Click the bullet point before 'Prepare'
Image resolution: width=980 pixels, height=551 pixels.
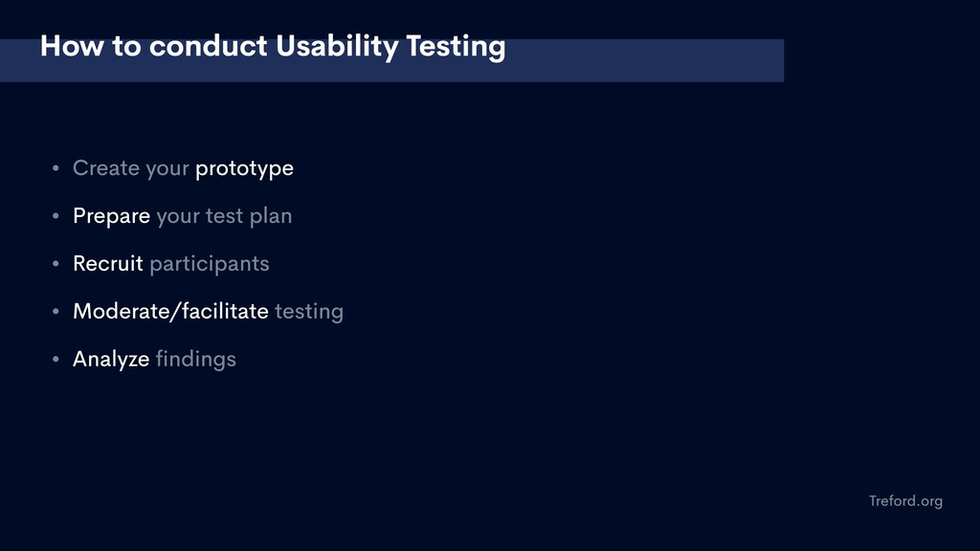pos(56,215)
